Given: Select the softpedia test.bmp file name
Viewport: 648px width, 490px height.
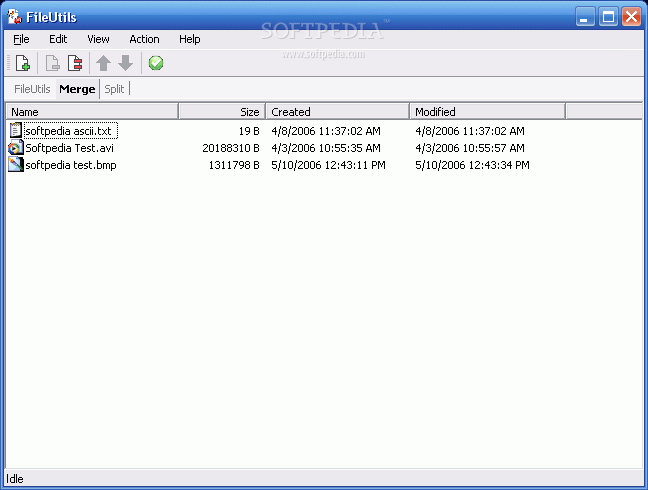Looking at the screenshot, I should coord(71,165).
